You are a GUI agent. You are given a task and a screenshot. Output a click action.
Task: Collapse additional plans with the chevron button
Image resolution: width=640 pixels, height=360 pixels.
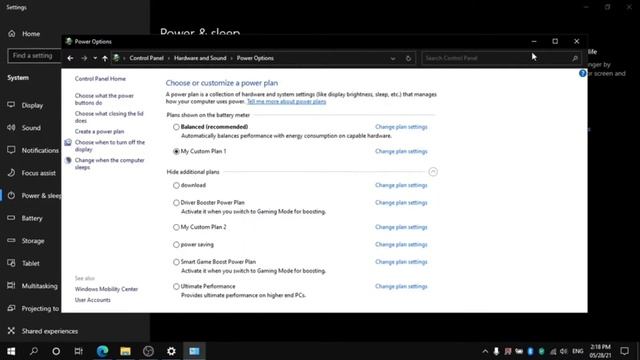pos(433,172)
